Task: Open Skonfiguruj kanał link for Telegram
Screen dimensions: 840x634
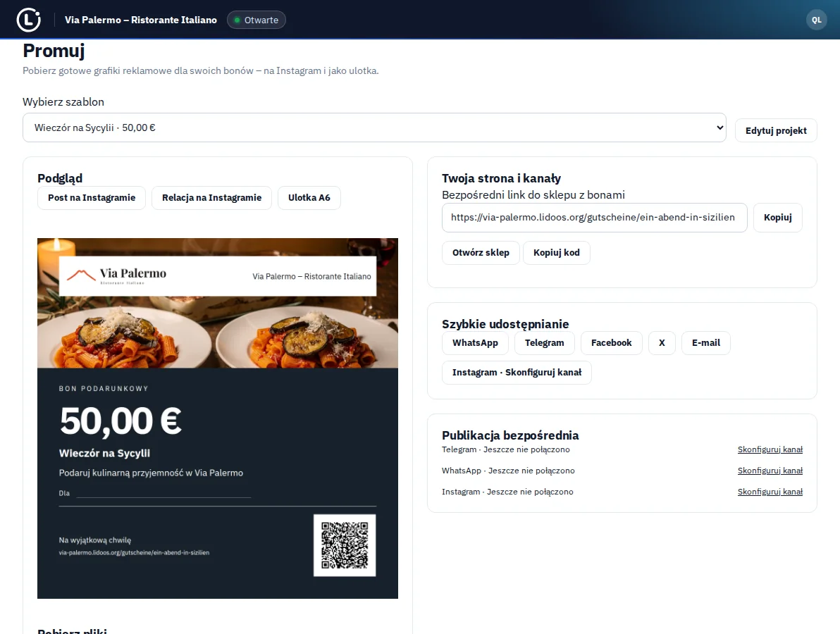Action: pos(770,449)
